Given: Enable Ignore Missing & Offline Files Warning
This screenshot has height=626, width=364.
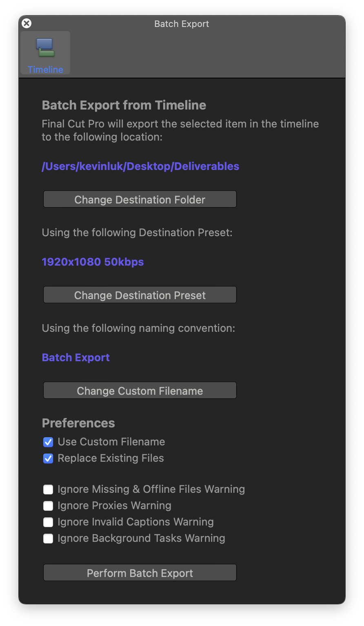Looking at the screenshot, I should click(48, 490).
